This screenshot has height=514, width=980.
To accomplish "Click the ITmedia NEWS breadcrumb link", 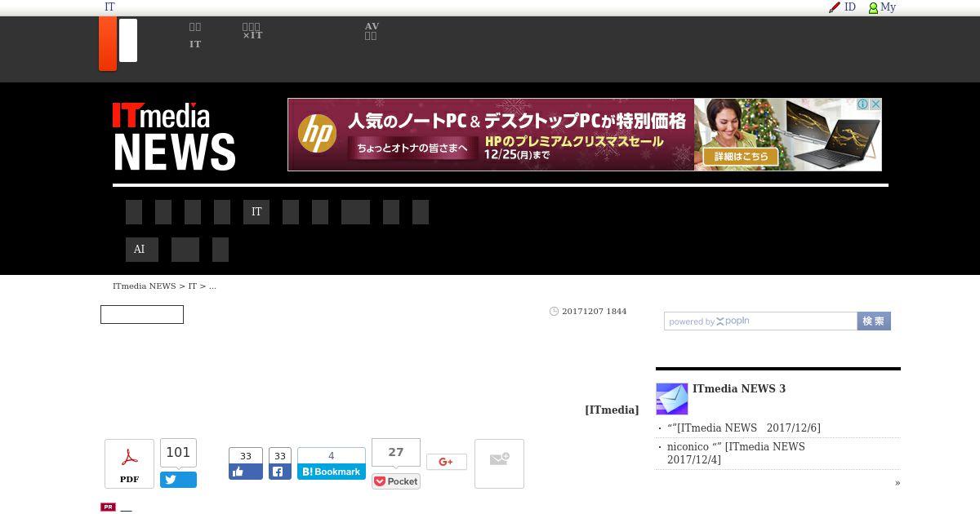I will pos(145,286).
